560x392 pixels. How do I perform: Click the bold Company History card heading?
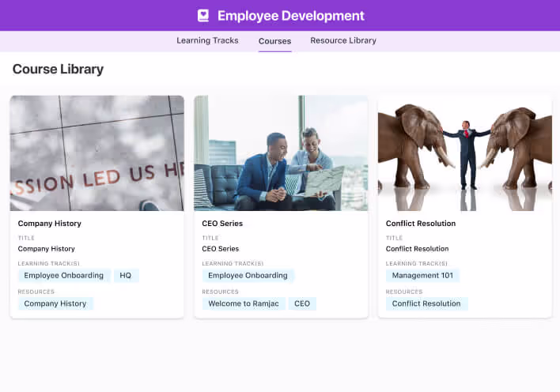click(x=49, y=224)
